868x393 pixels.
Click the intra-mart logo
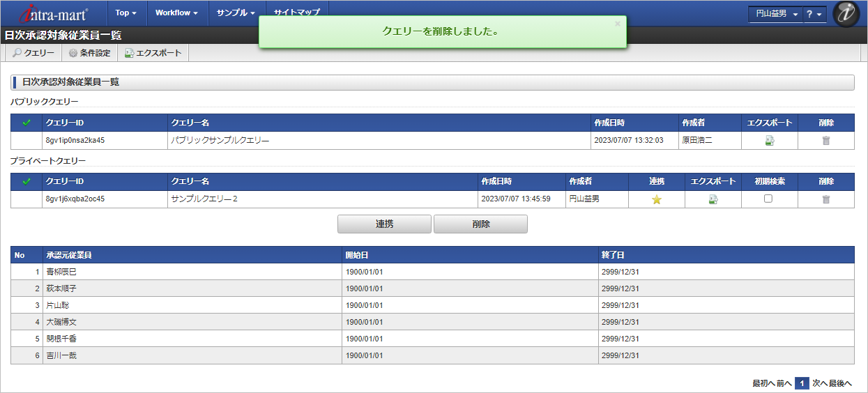[54, 13]
